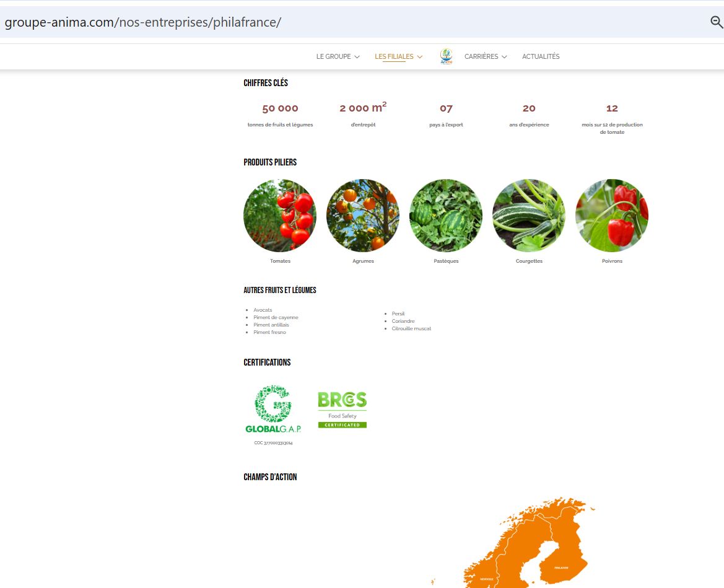Click the Anima group logo in navbar
Viewport: 724px width, 588px height.
point(446,56)
